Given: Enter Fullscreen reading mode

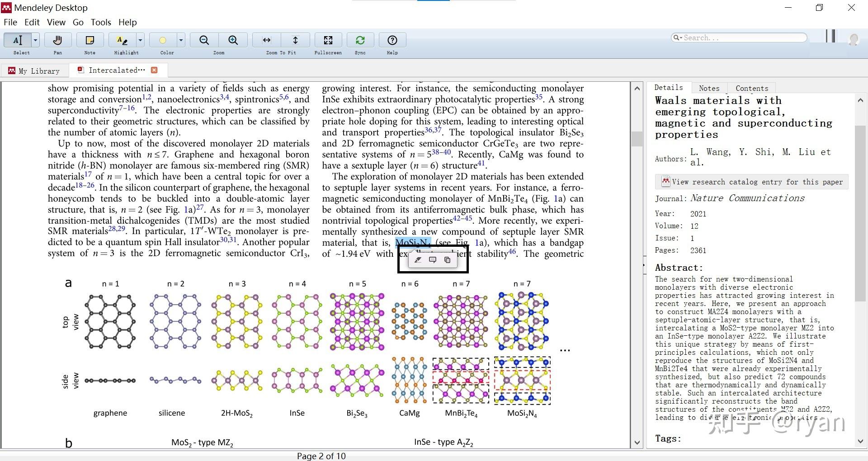Looking at the screenshot, I should click(x=328, y=40).
